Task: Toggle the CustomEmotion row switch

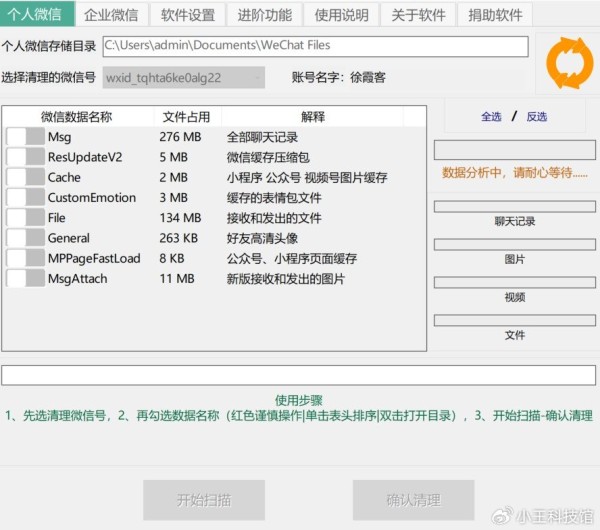Action: [x=26, y=197]
